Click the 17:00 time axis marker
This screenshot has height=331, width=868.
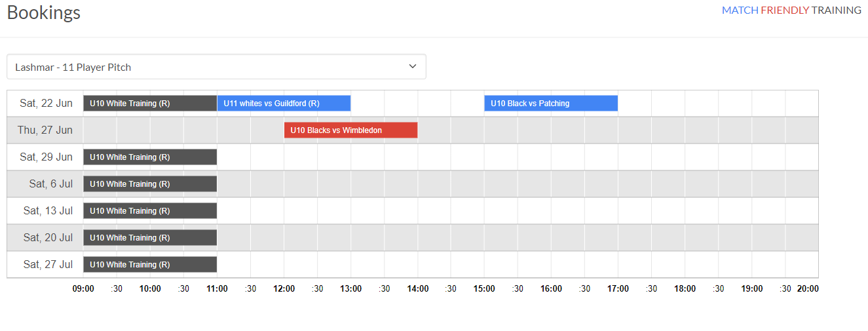pos(618,289)
